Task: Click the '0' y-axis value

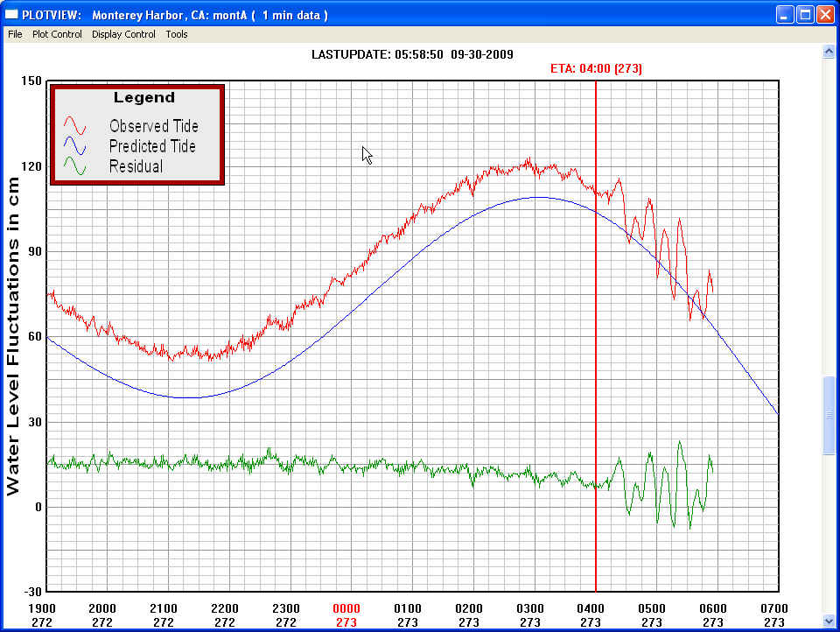Action: 38,507
